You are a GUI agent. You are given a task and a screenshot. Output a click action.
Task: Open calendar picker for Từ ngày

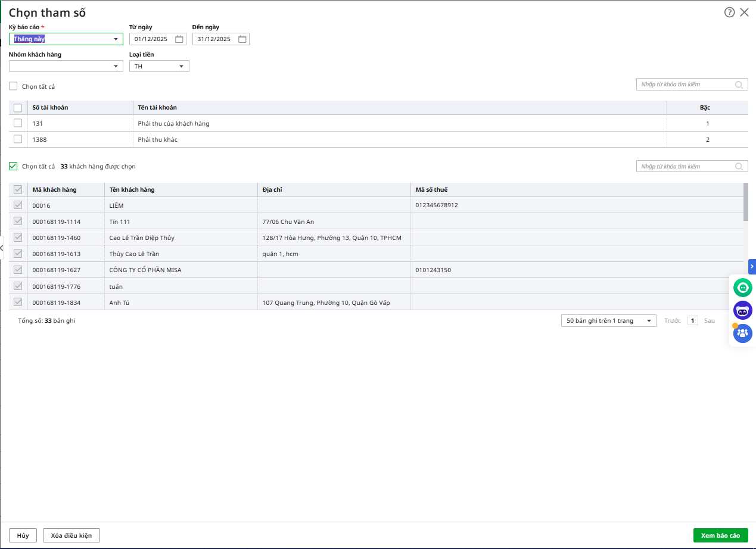click(x=179, y=39)
